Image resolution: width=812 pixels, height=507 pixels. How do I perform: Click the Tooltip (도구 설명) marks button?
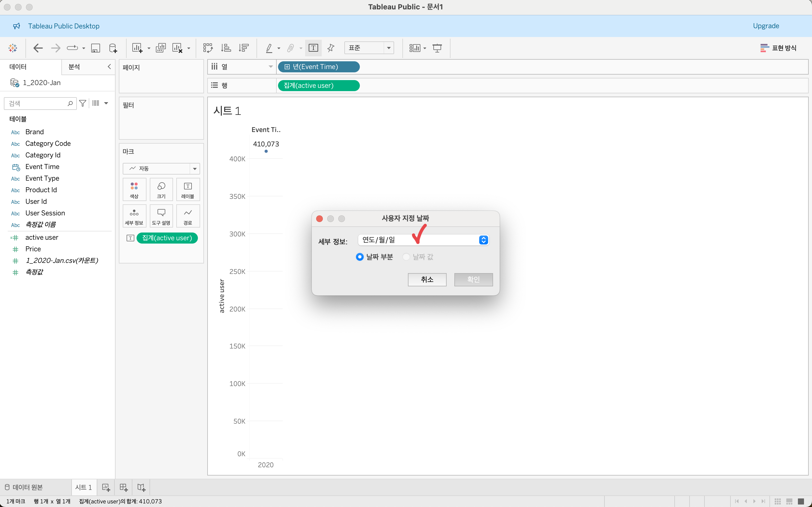(161, 216)
